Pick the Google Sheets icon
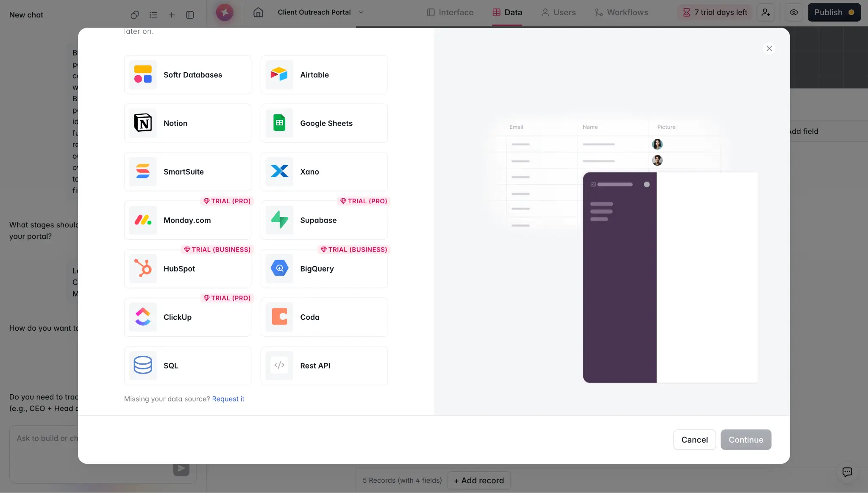This screenshot has height=493, width=868. point(279,123)
